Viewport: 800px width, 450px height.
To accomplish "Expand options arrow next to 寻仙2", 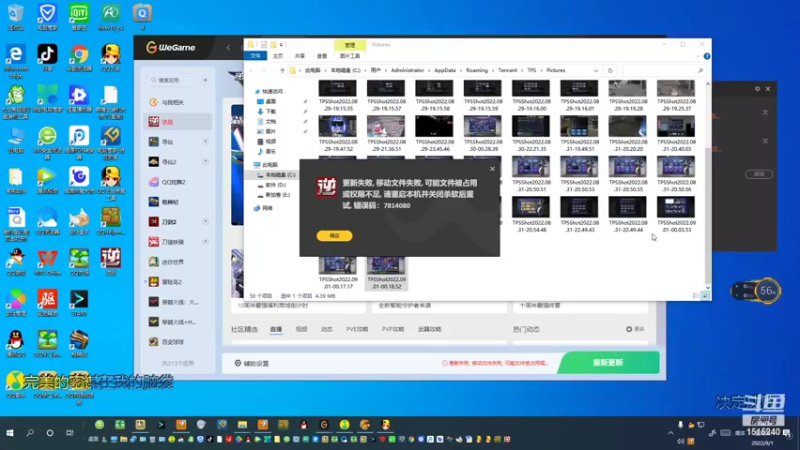I will click(205, 161).
